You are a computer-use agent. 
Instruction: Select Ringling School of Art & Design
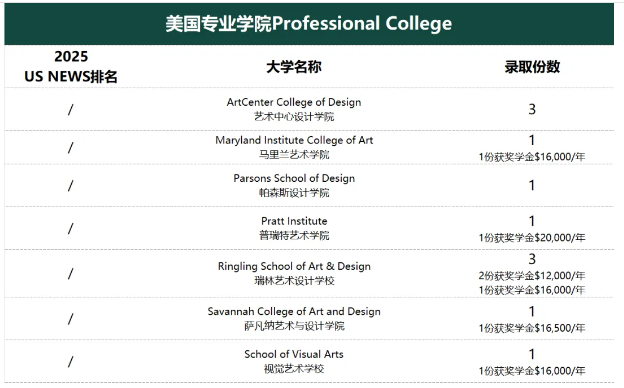[x=294, y=266]
